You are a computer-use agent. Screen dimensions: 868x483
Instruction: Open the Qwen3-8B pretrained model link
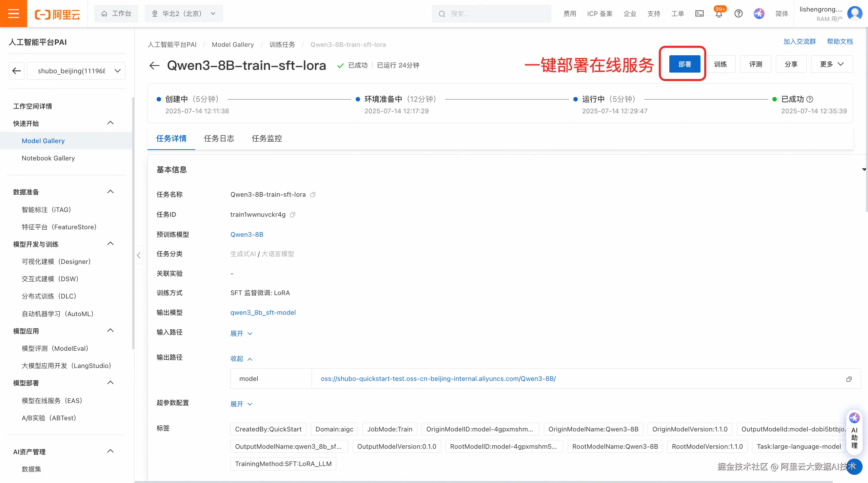coord(247,234)
